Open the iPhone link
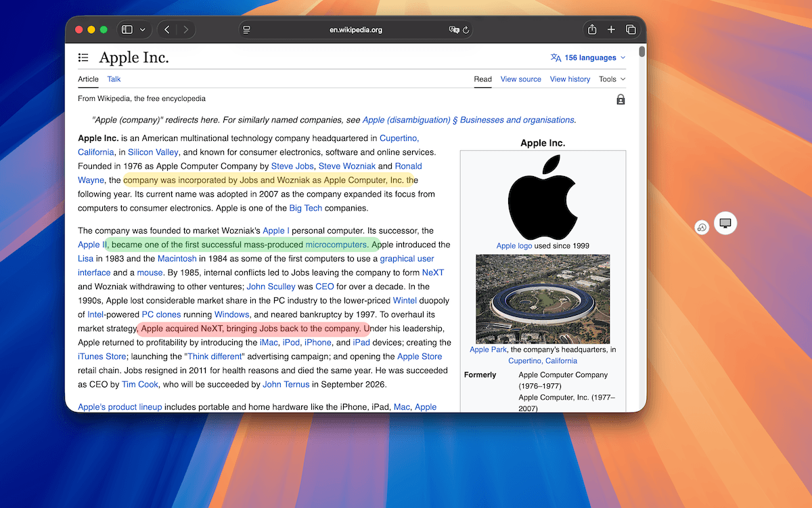The image size is (812, 508). pyautogui.click(x=318, y=342)
